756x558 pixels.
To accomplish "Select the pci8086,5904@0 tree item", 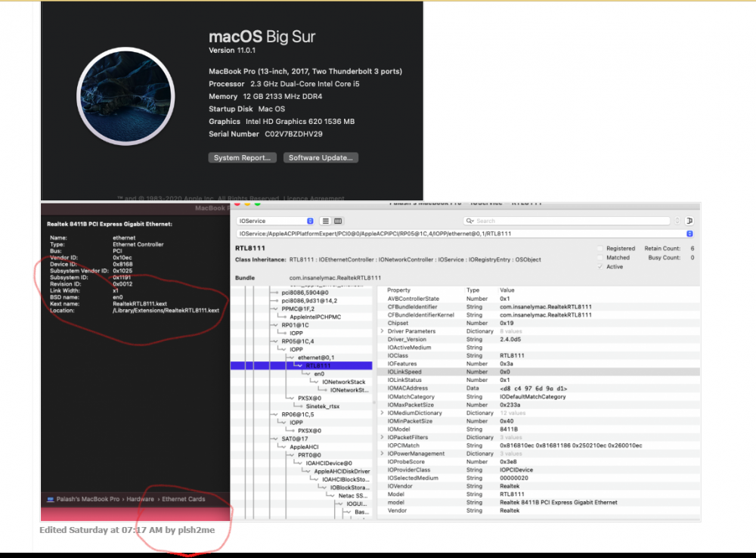I will click(305, 293).
